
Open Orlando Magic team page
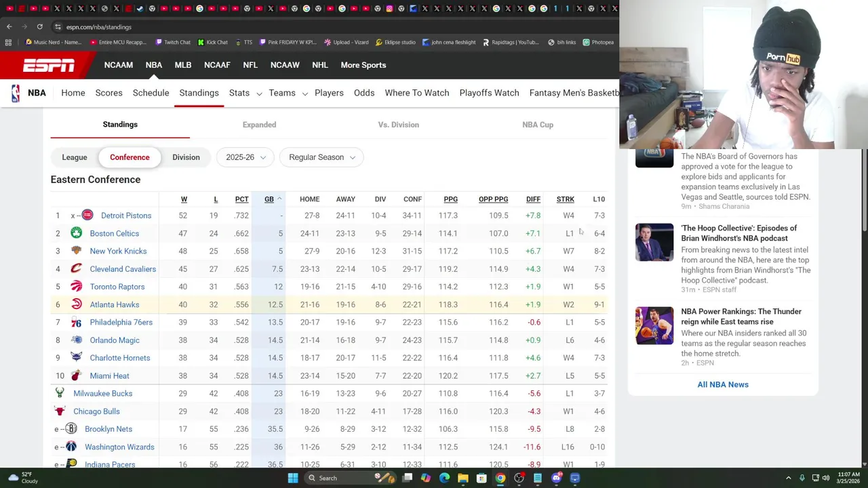click(x=115, y=340)
